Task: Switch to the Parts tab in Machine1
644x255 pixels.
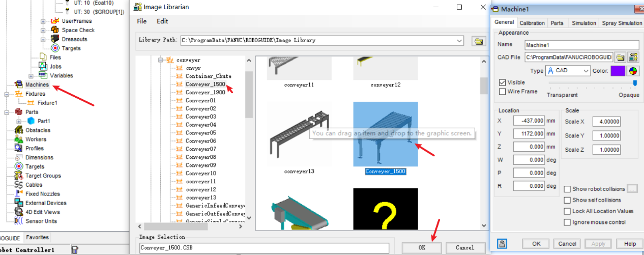Action: (557, 23)
